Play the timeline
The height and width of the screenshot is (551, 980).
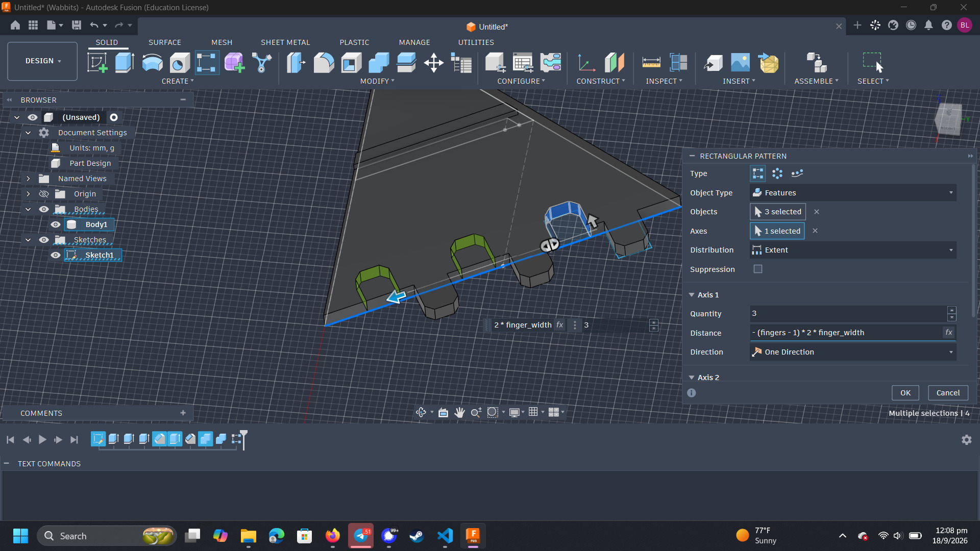[42, 440]
